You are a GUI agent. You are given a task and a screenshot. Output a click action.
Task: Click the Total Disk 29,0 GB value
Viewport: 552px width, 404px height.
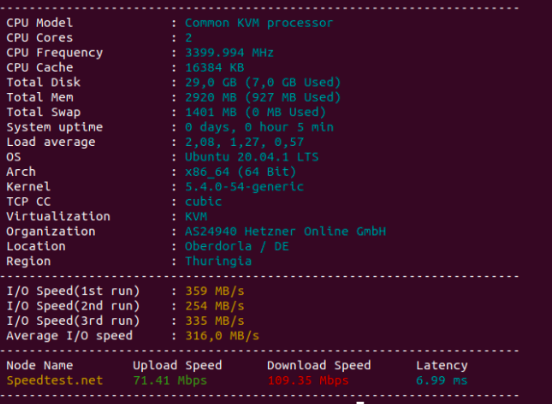pos(263,83)
